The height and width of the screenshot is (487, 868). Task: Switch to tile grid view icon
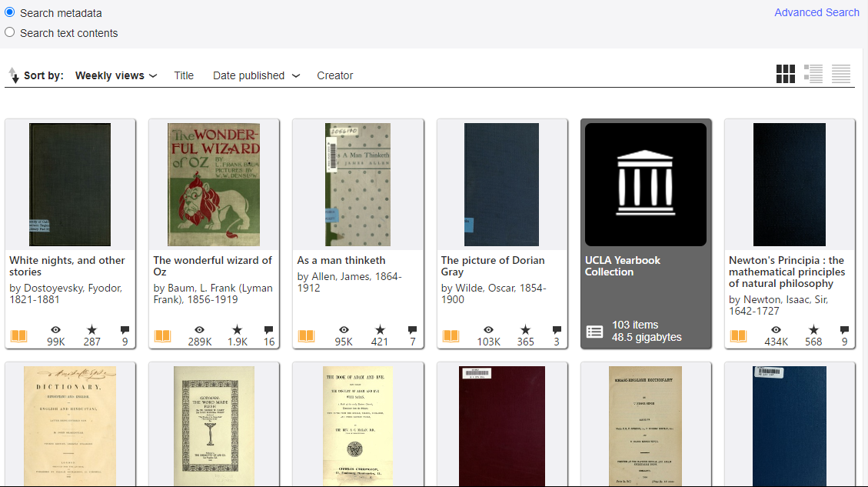785,74
